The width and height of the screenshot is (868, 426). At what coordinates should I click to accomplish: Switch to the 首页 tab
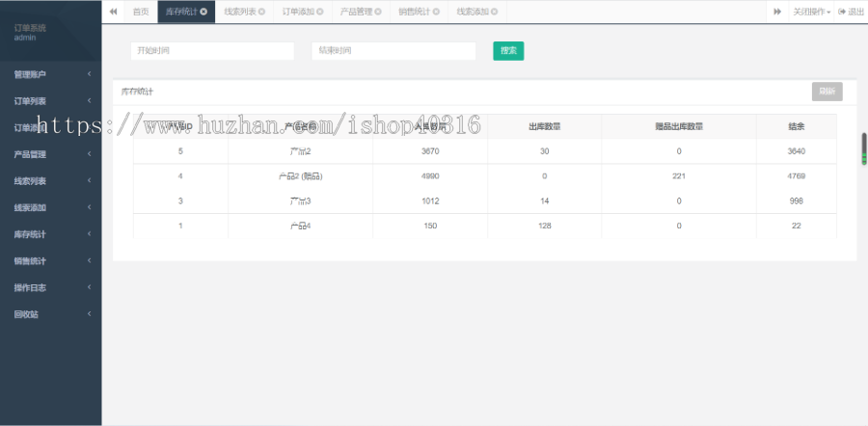(x=141, y=12)
